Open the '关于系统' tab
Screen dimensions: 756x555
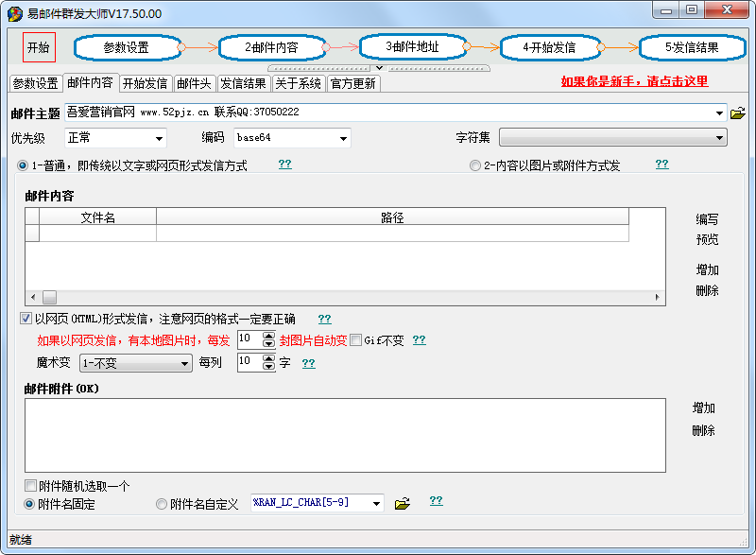click(298, 83)
